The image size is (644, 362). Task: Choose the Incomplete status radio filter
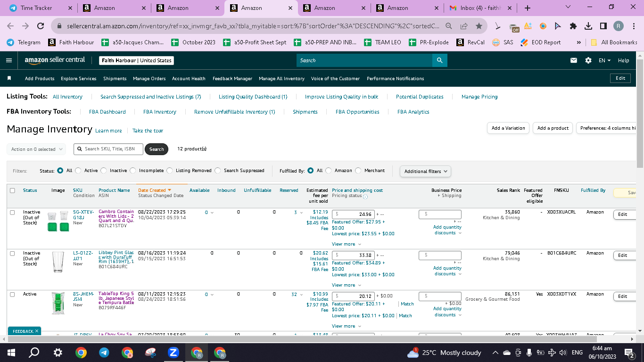point(133,171)
